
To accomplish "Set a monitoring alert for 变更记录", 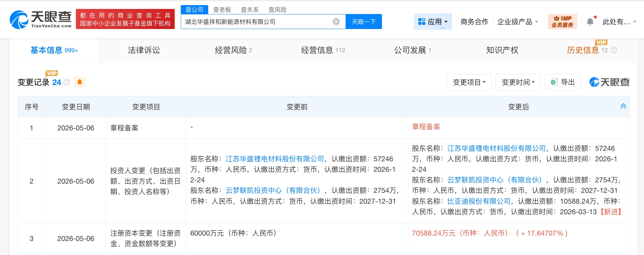I will click(80, 82).
